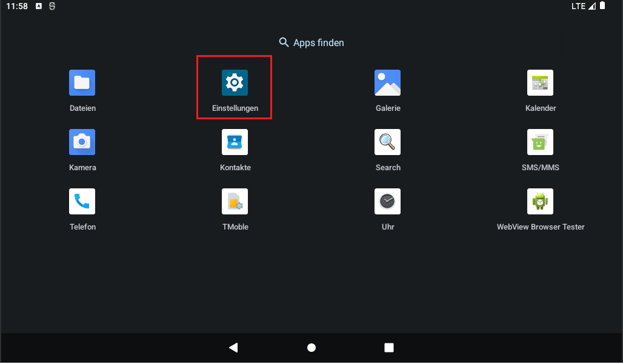Tap the Apps finden search field
Viewport: 623px width, 364px height.
click(318, 42)
